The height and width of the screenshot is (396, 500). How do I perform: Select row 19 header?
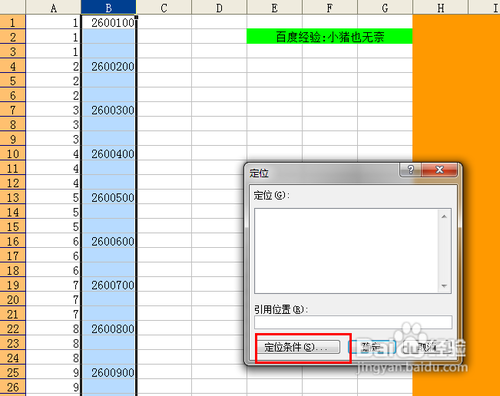(13, 285)
